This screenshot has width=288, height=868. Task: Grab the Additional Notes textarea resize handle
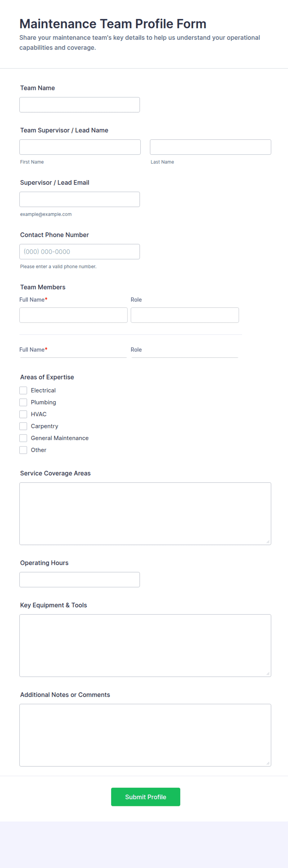(x=268, y=763)
